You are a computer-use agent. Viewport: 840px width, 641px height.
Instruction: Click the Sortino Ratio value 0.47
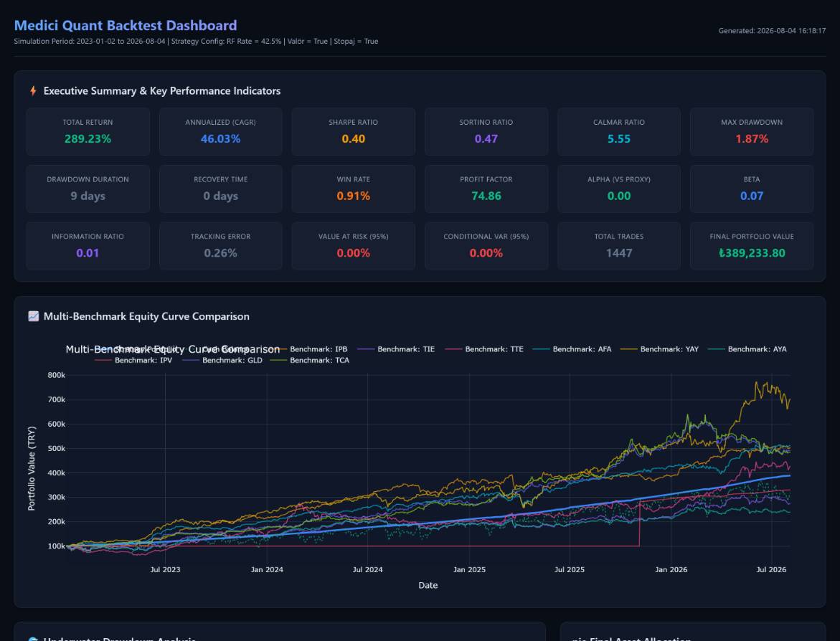(486, 138)
